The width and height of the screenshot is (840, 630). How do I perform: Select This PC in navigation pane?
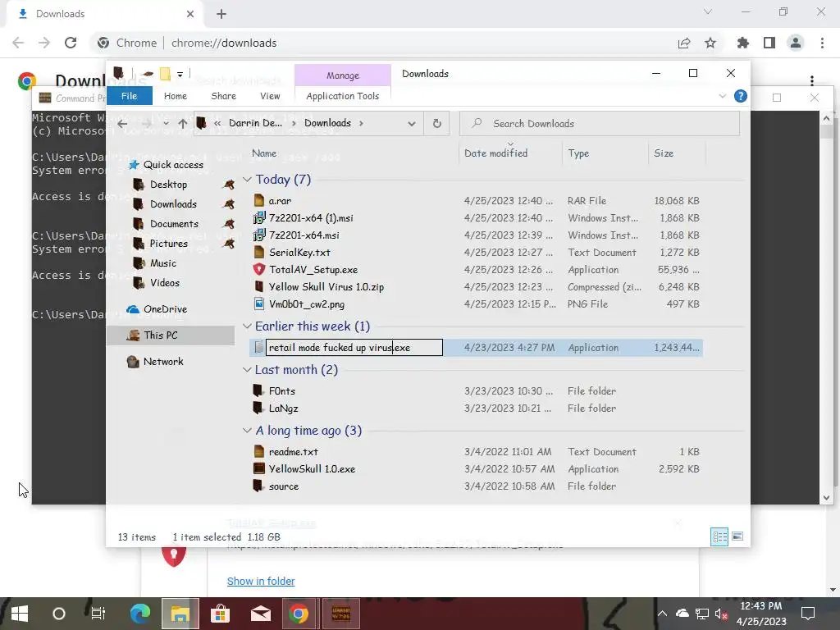coord(171,336)
